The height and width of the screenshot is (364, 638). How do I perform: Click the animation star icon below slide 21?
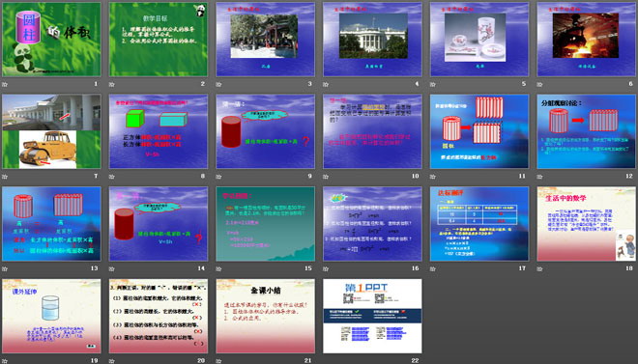[218, 361]
